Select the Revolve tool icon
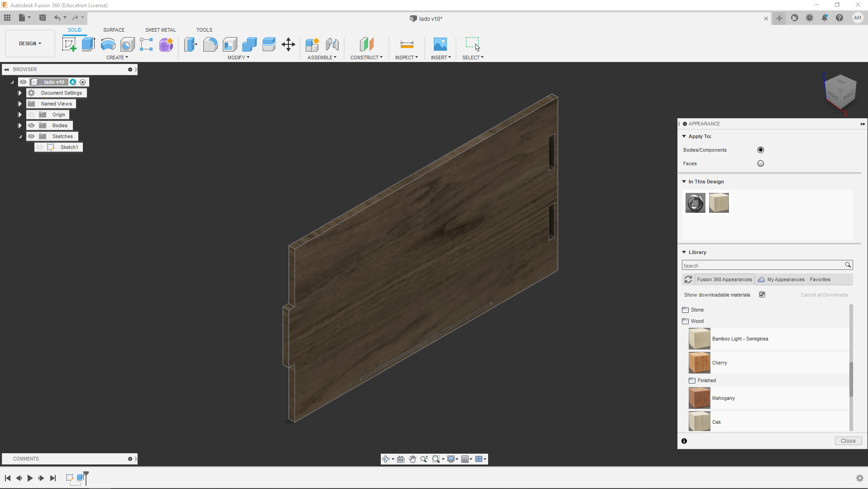The height and width of the screenshot is (489, 868). click(108, 44)
